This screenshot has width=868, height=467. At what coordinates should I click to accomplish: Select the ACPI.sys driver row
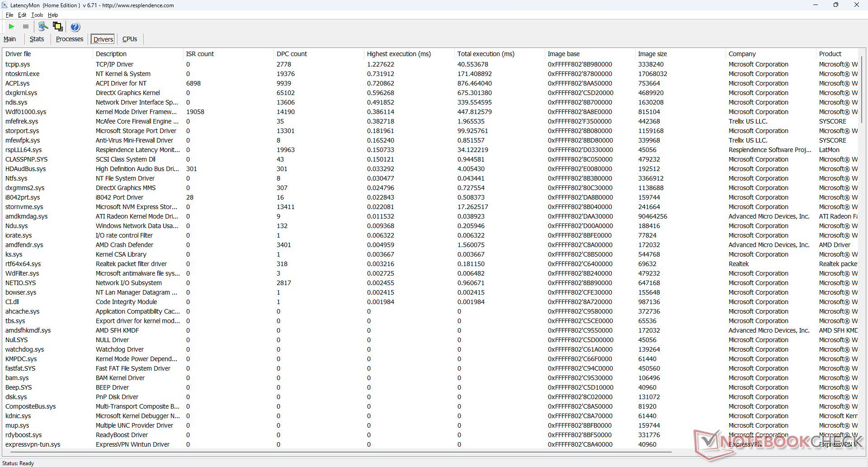[x=430, y=83]
